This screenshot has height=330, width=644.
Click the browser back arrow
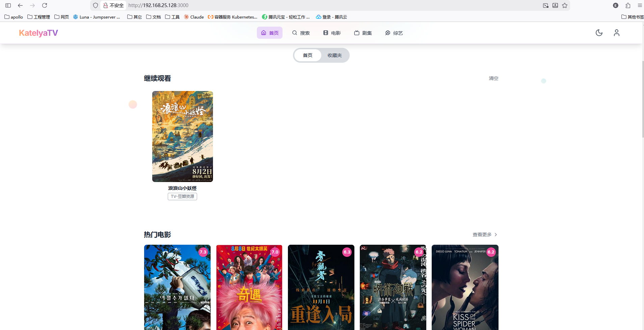tap(20, 5)
